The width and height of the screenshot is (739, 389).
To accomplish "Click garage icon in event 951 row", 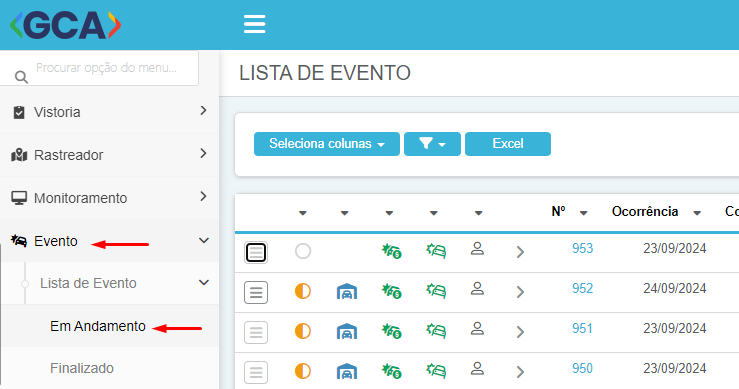I will [347, 331].
